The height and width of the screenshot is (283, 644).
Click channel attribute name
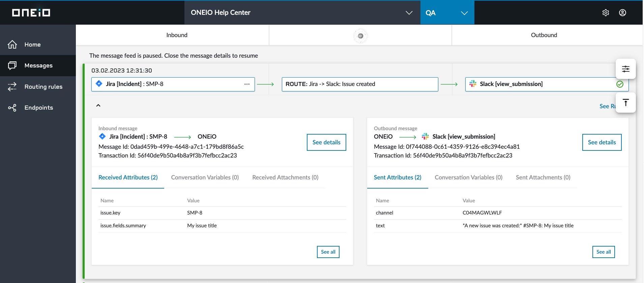click(384, 213)
